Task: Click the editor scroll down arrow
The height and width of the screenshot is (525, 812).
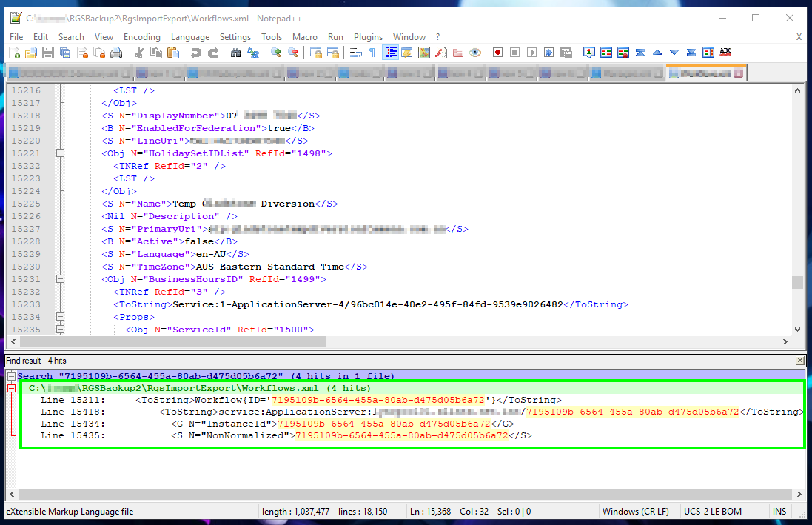Action: click(x=797, y=330)
